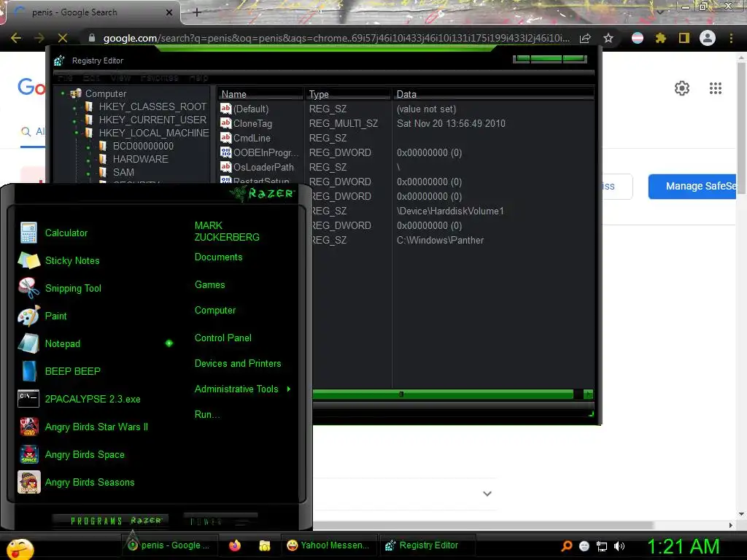Screen dimensions: 747x560
Task: Open the volume speaker tray icon
Action: [619, 546]
